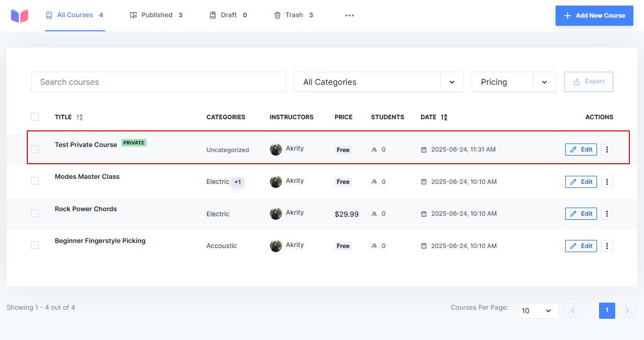
Task: Sort courses by date using sort icon
Action: pyautogui.click(x=444, y=117)
